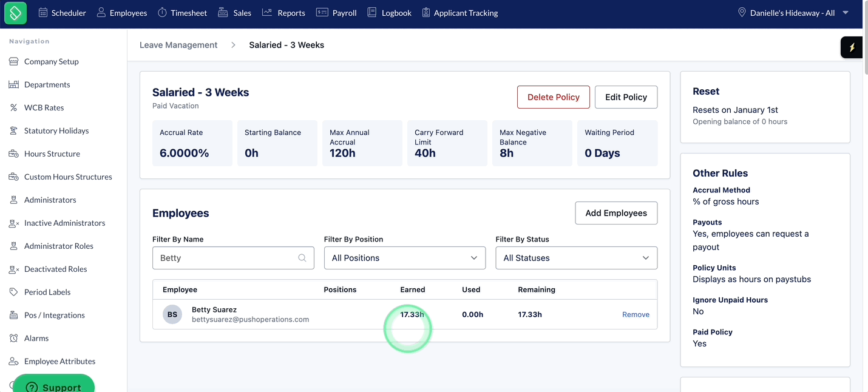Click the Employees person icon
Viewport: 868px width, 392px height.
pyautogui.click(x=101, y=13)
